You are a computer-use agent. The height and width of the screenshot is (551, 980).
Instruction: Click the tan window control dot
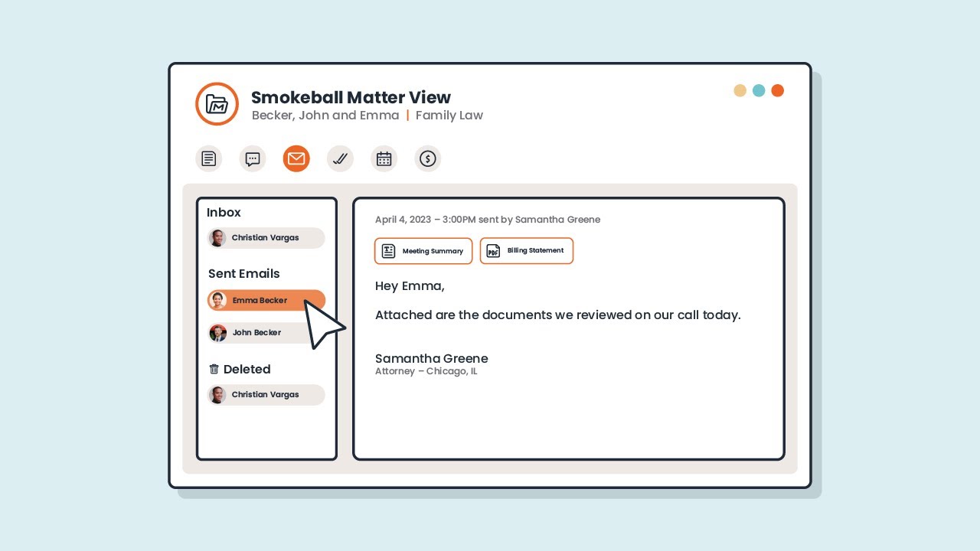click(740, 90)
